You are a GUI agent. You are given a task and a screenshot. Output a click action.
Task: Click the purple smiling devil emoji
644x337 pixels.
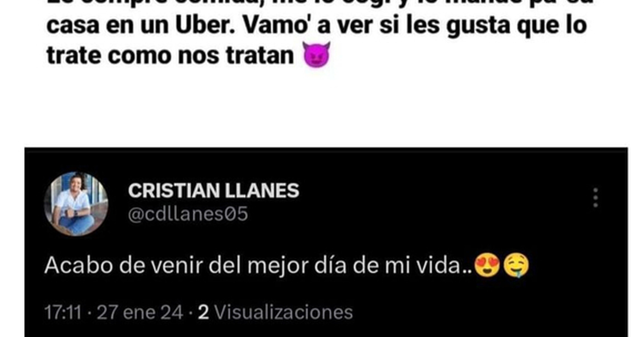[317, 54]
